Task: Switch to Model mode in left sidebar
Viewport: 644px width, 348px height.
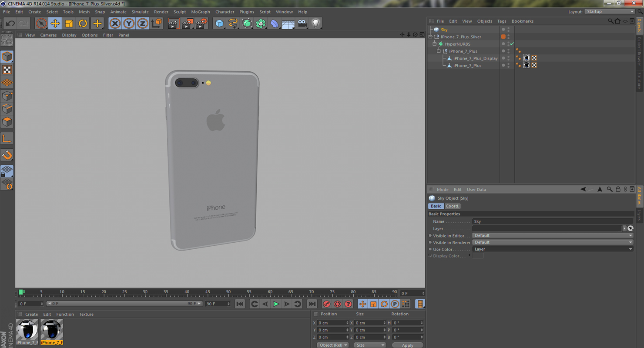Action: [7, 57]
